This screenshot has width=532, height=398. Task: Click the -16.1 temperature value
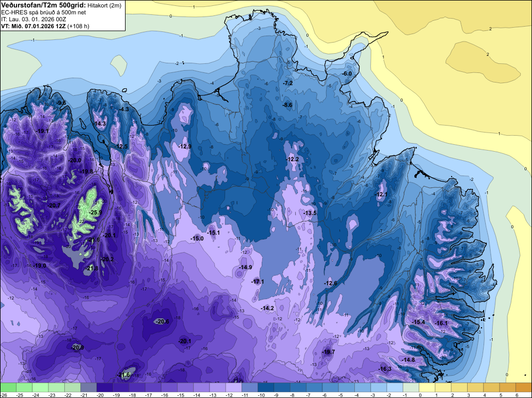click(442, 323)
